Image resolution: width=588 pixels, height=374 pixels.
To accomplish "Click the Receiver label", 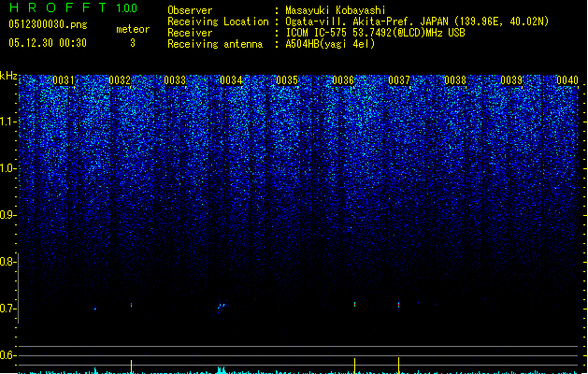I will tap(190, 33).
